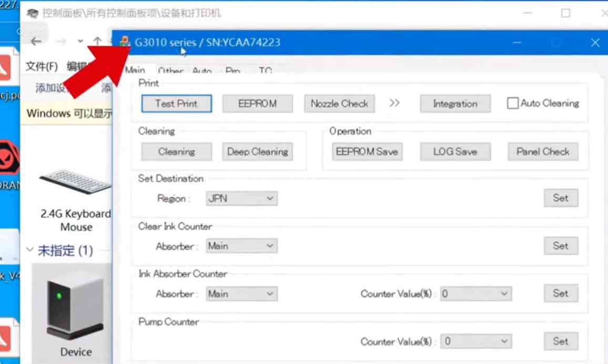Click Set in the Clear Ink Counter section
The width and height of the screenshot is (608, 364).
point(560,246)
